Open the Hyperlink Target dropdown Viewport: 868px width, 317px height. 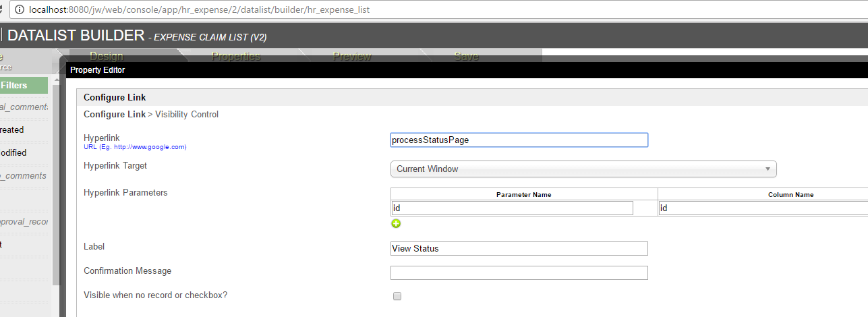[x=583, y=169]
